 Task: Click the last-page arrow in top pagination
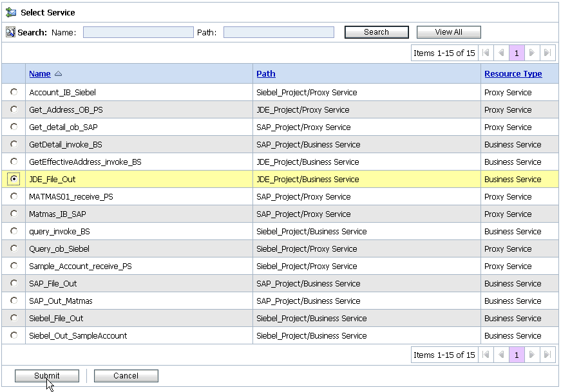click(x=547, y=53)
